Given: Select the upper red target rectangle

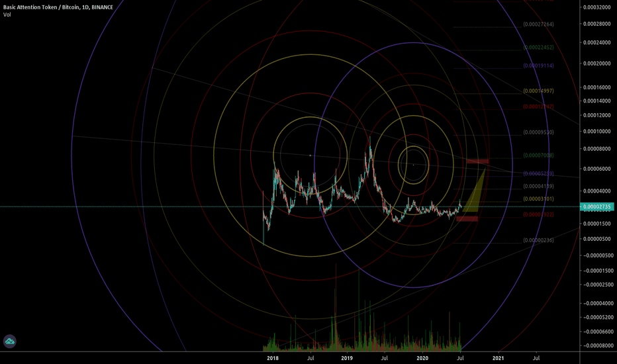Looking at the screenshot, I should (478, 161).
